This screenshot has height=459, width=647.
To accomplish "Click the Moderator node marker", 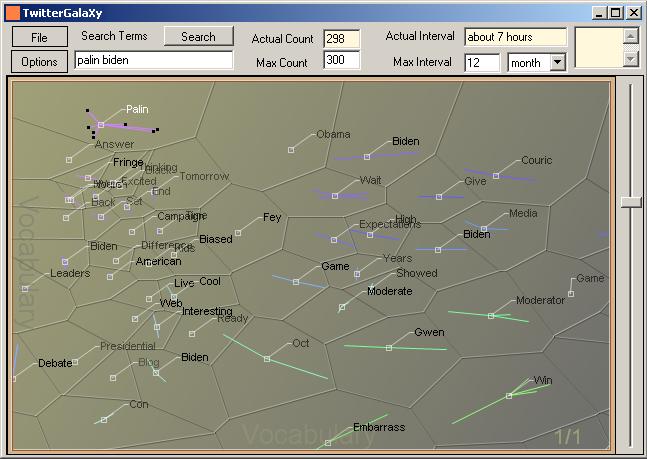I will (x=491, y=316).
